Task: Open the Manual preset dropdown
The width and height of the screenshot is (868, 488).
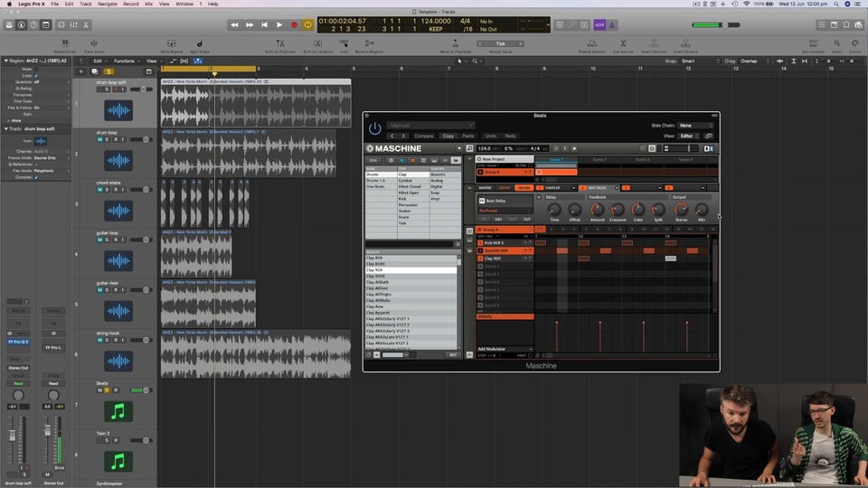Action: tap(430, 125)
